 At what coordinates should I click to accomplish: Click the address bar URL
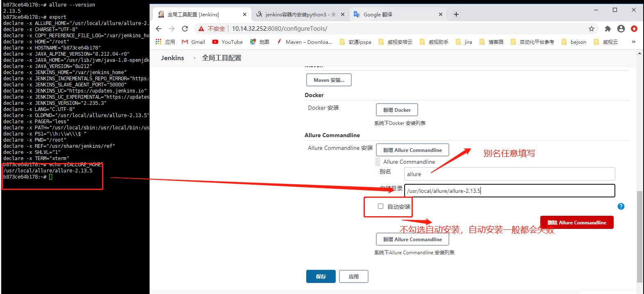[280, 29]
